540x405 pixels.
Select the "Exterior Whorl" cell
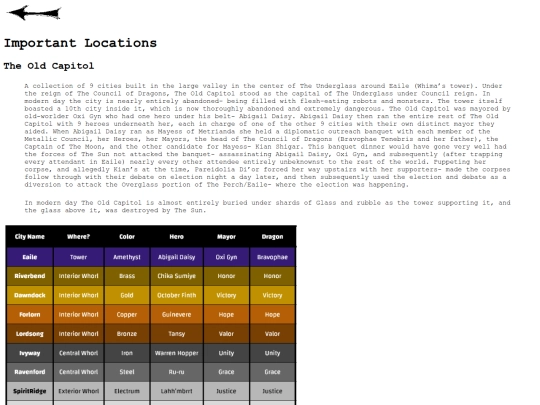point(79,391)
